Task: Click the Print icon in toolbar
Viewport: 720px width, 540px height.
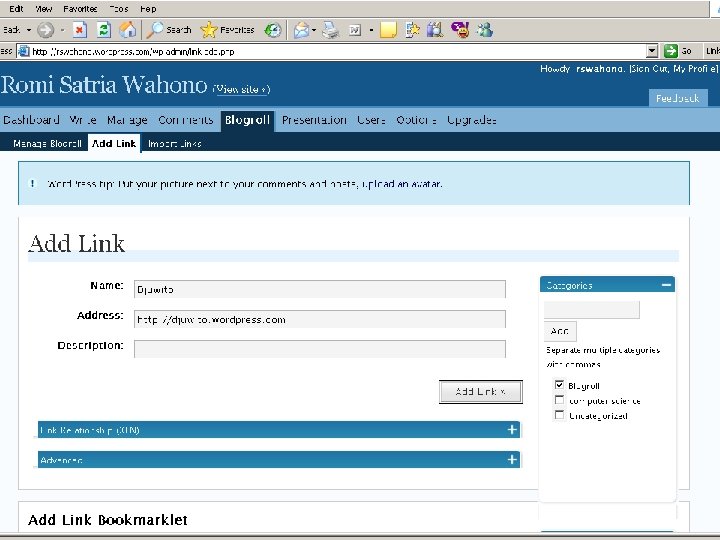Action: pyautogui.click(x=330, y=30)
